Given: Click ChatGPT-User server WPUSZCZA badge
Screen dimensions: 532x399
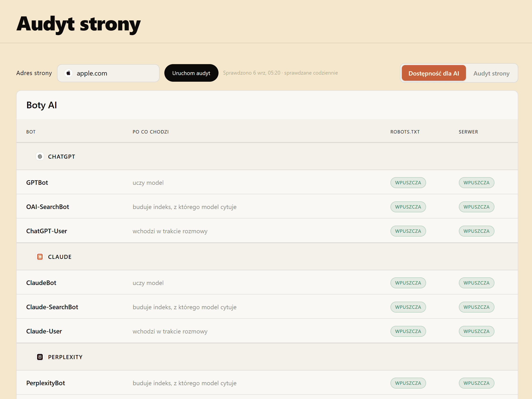Looking at the screenshot, I should tap(476, 231).
